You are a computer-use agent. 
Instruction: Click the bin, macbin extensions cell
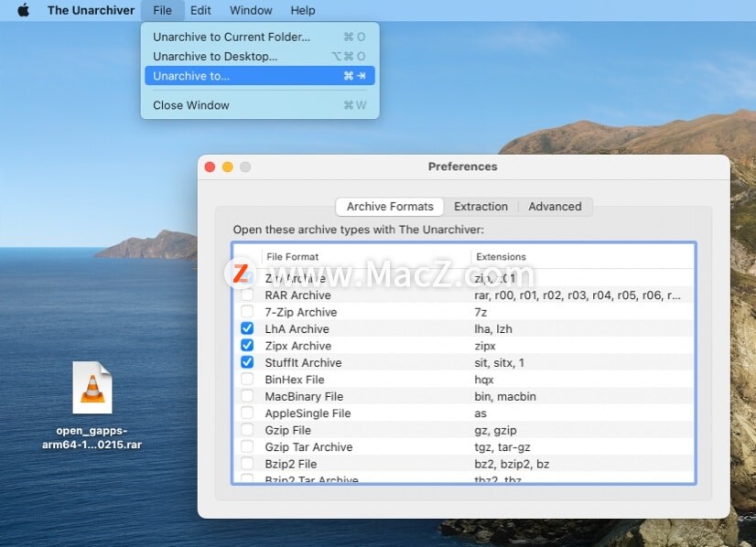tap(505, 396)
